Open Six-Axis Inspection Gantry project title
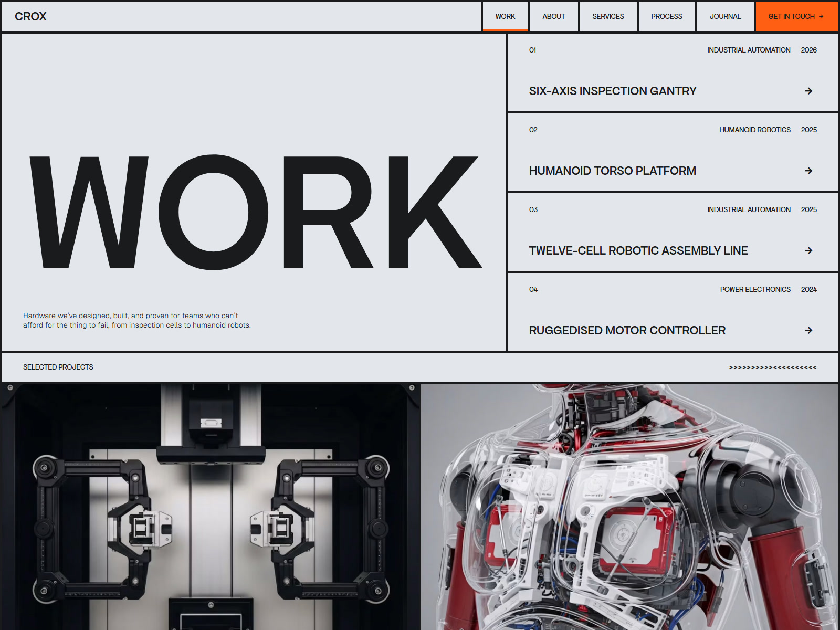This screenshot has width=840, height=630. coord(613,91)
